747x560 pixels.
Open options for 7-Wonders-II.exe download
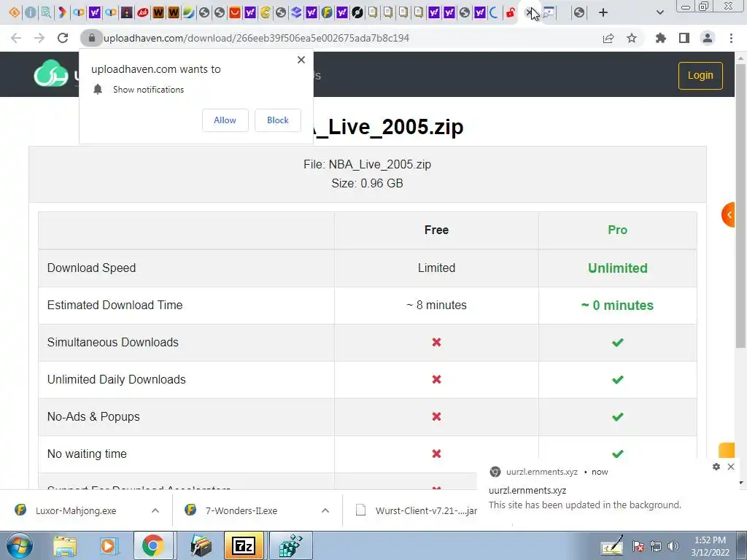click(x=325, y=510)
